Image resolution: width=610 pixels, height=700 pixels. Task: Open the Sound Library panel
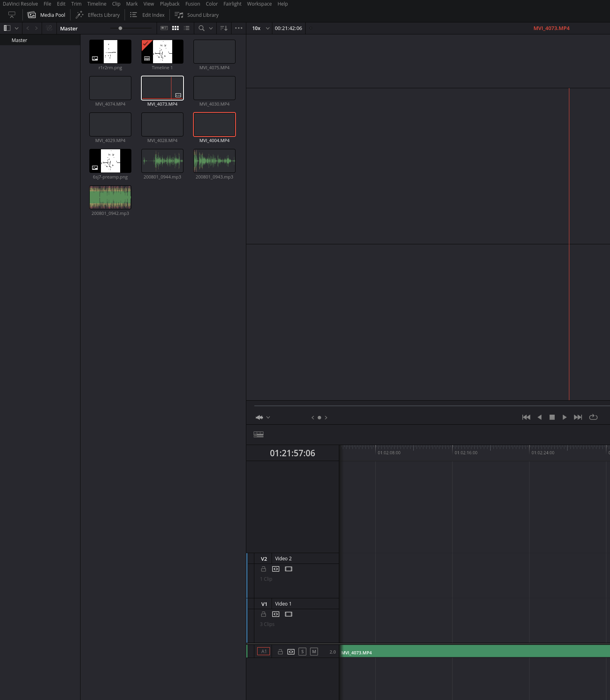coord(197,15)
